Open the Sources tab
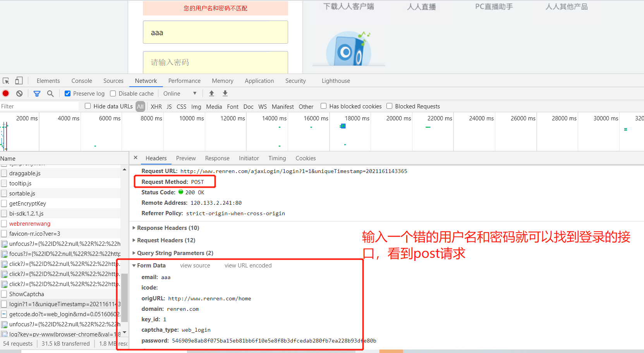644x353 pixels. click(x=113, y=81)
